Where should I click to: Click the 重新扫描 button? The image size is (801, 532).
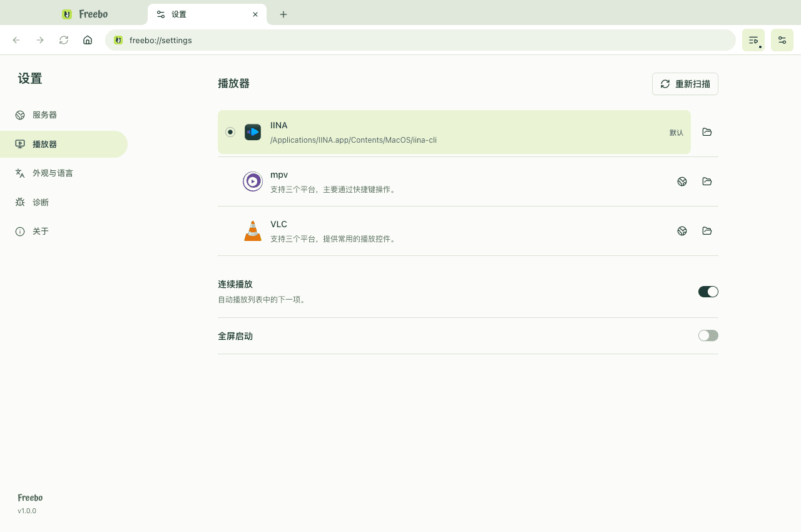pos(685,84)
